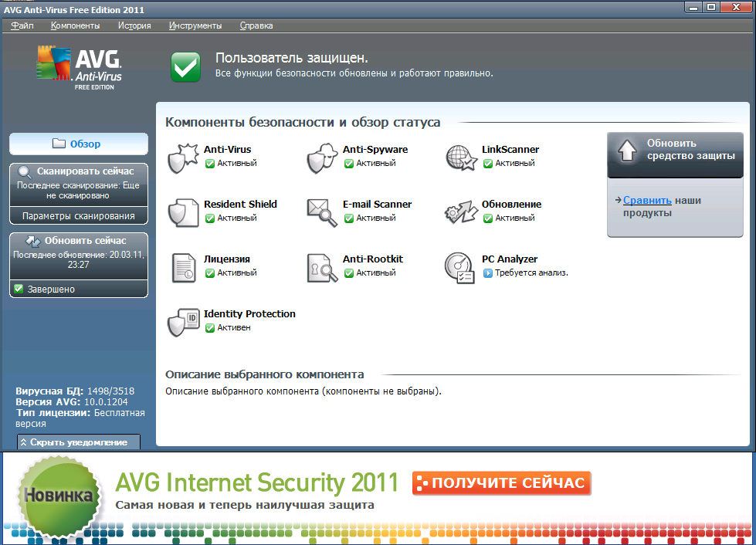Click the folder icon on the Обзор tab

[59, 144]
